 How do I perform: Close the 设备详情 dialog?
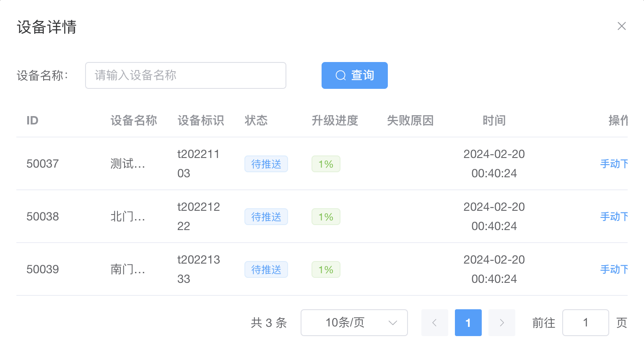coord(621,26)
